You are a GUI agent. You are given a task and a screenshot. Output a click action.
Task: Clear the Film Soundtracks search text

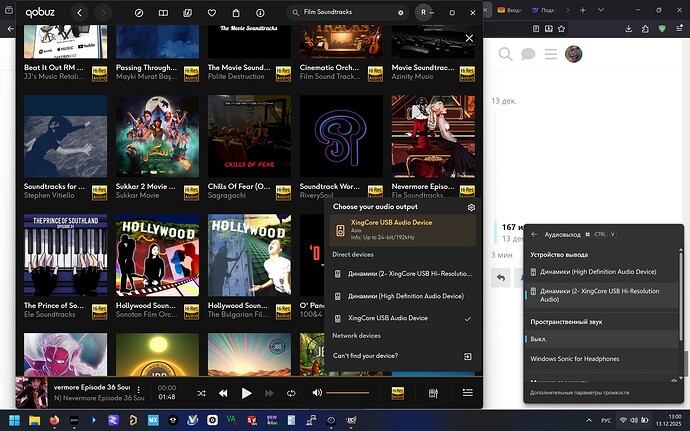pyautogui.click(x=400, y=13)
